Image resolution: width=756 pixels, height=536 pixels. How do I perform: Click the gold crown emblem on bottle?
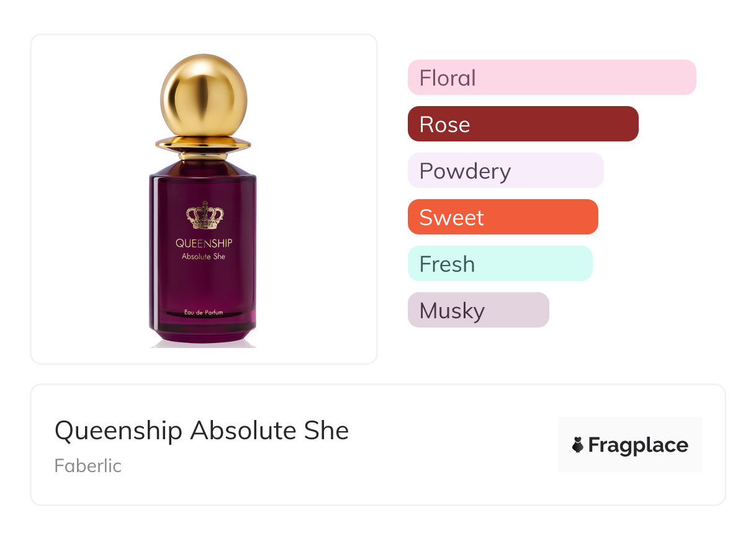click(x=204, y=215)
